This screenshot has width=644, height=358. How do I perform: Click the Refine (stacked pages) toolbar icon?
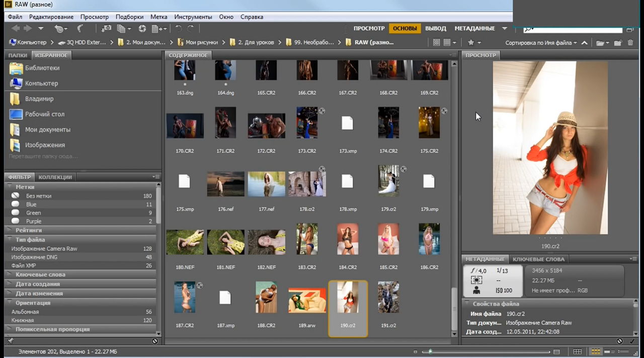[121, 29]
